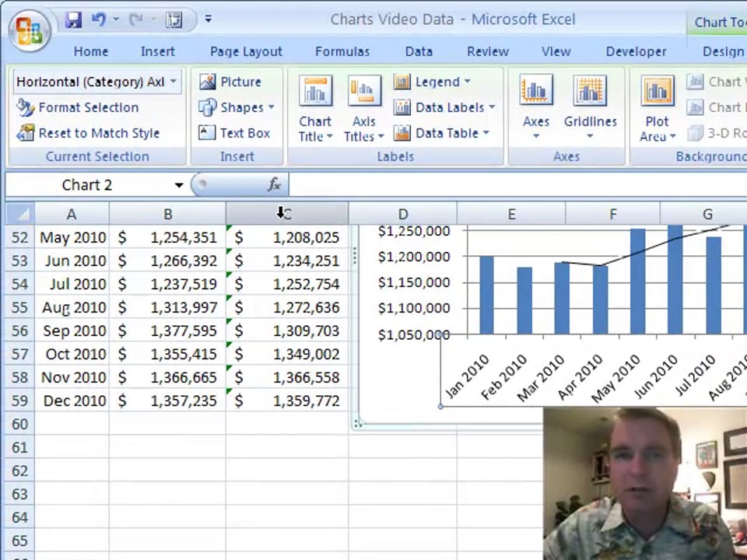Click the Data Labels icon
This screenshot has height=560, width=747.
point(402,107)
